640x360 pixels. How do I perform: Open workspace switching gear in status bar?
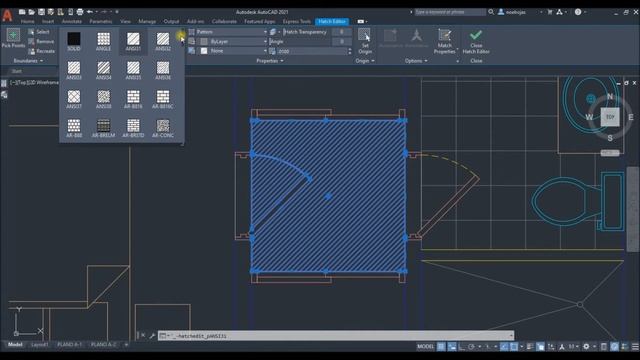[586, 347]
